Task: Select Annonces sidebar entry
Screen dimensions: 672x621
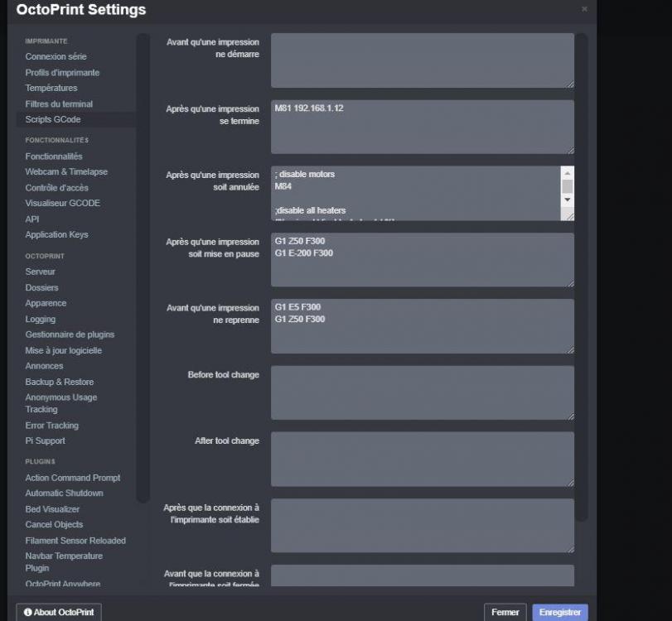Action: click(x=44, y=366)
